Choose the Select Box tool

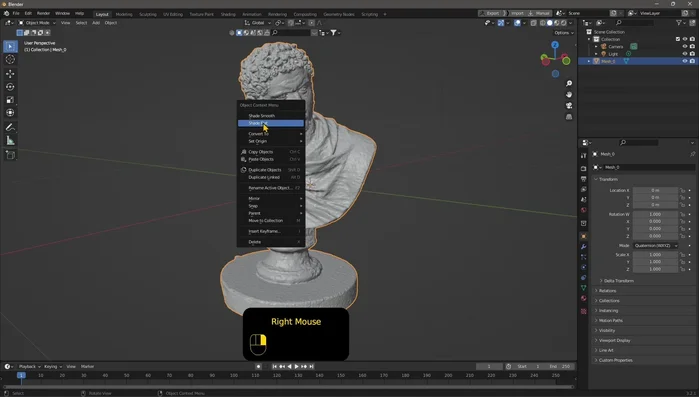click(10, 46)
